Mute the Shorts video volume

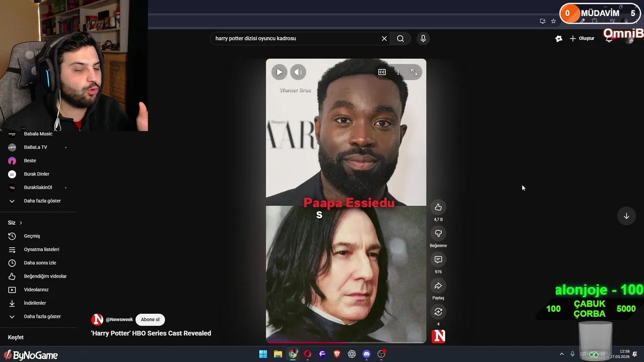pos(298,72)
